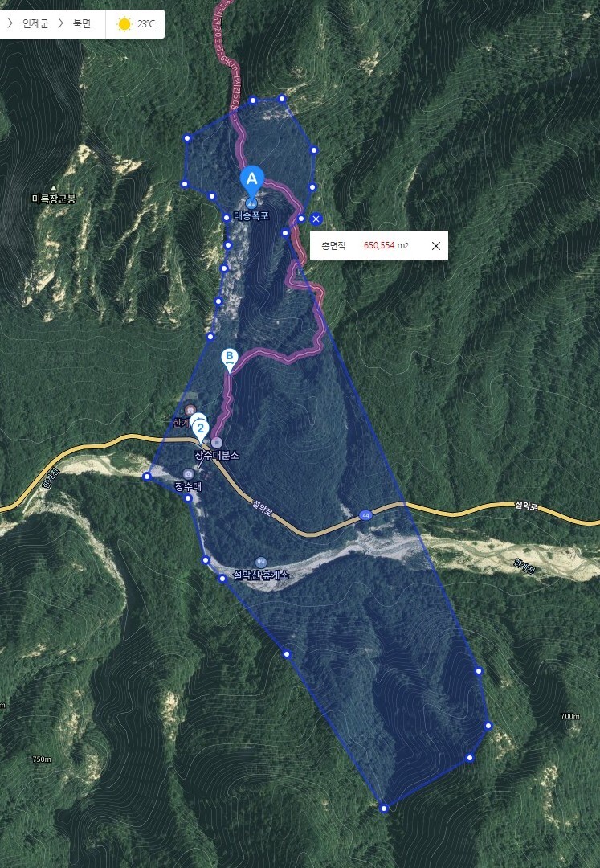Click the house icon near 한계 label
Image resolution: width=600 pixels, height=868 pixels.
(190, 410)
